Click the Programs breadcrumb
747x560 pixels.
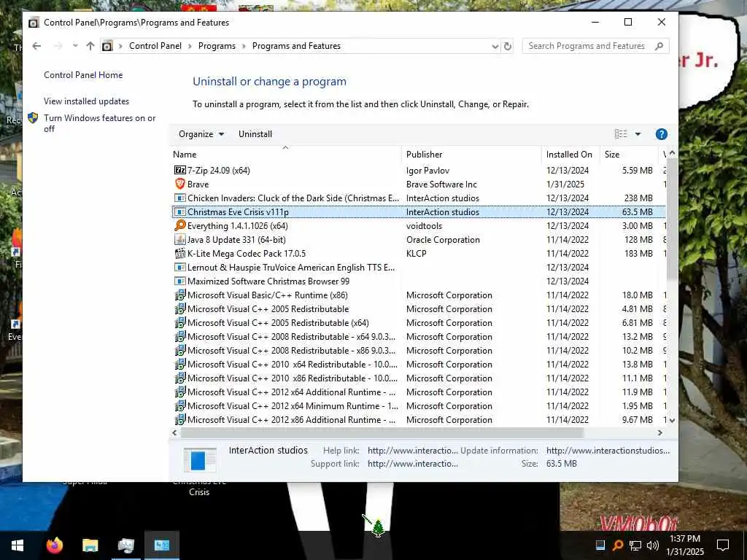[x=217, y=46]
